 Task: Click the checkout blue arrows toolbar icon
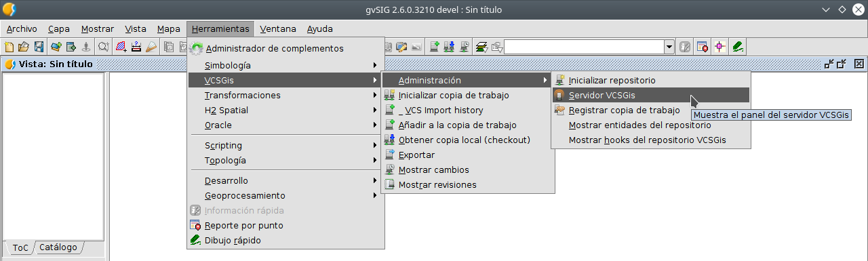point(449,47)
